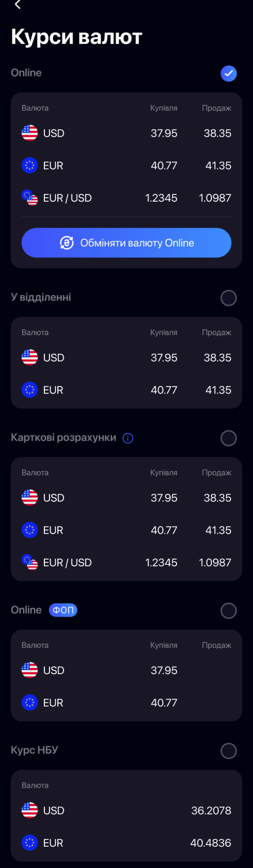Select the У відділенні radio button
Image resolution: width=253 pixels, height=868 pixels.
click(229, 298)
